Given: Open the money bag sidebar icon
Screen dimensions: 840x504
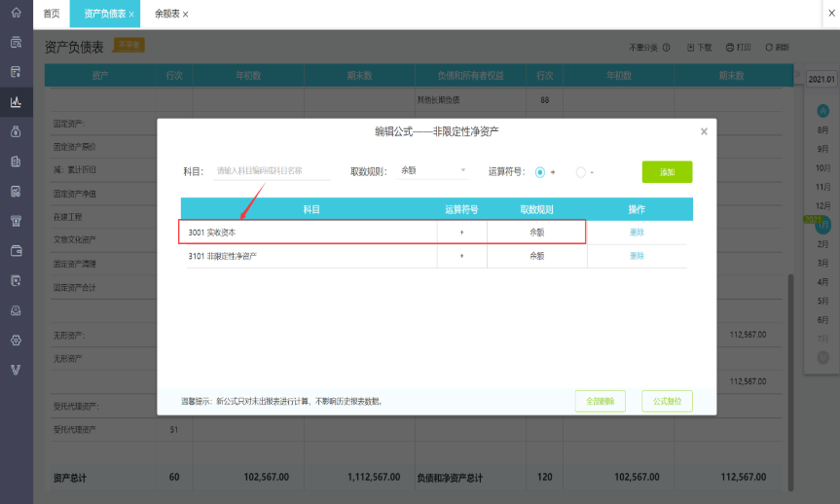Looking at the screenshot, I should (x=17, y=131).
